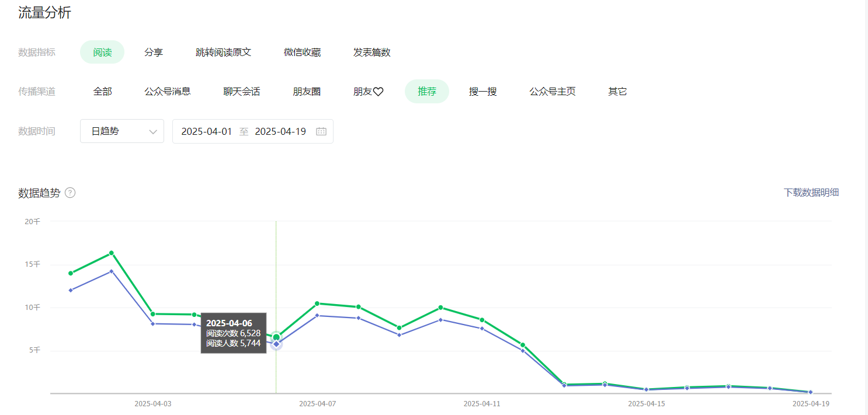The image size is (868, 415).
Task: Click end date 2025-04-19 field
Action: coord(280,131)
